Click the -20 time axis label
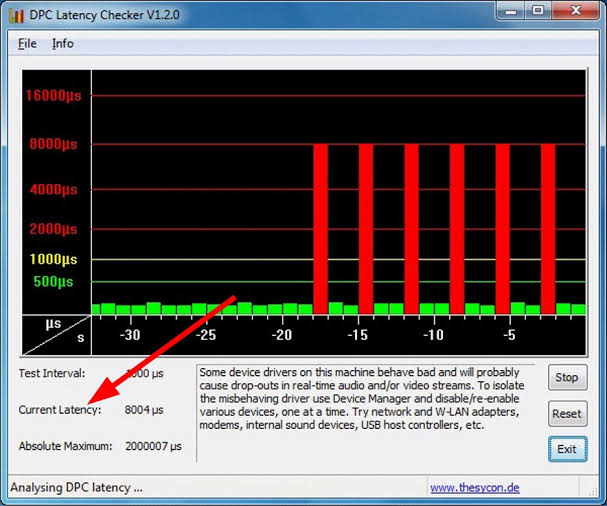607x506 pixels. (281, 335)
